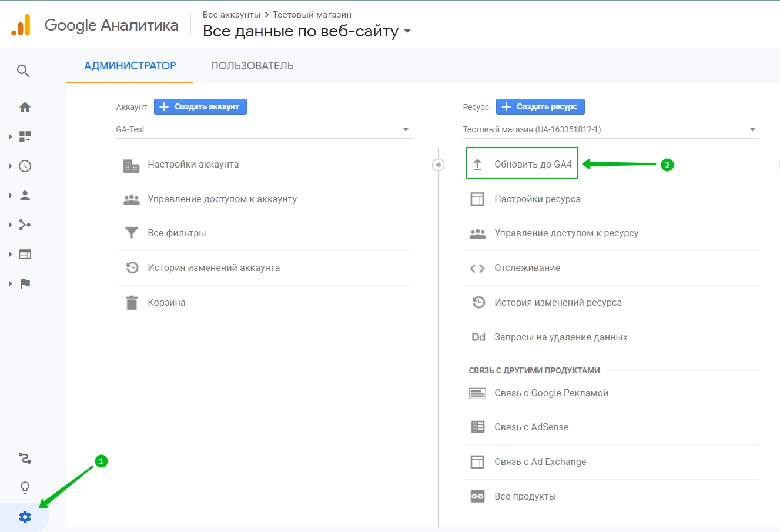Click people icon for Управление доступом к аккаунту
780x532 pixels.
pos(131,199)
